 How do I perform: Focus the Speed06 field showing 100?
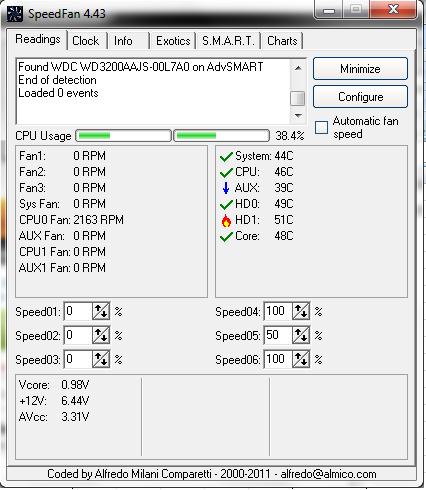pyautogui.click(x=278, y=359)
